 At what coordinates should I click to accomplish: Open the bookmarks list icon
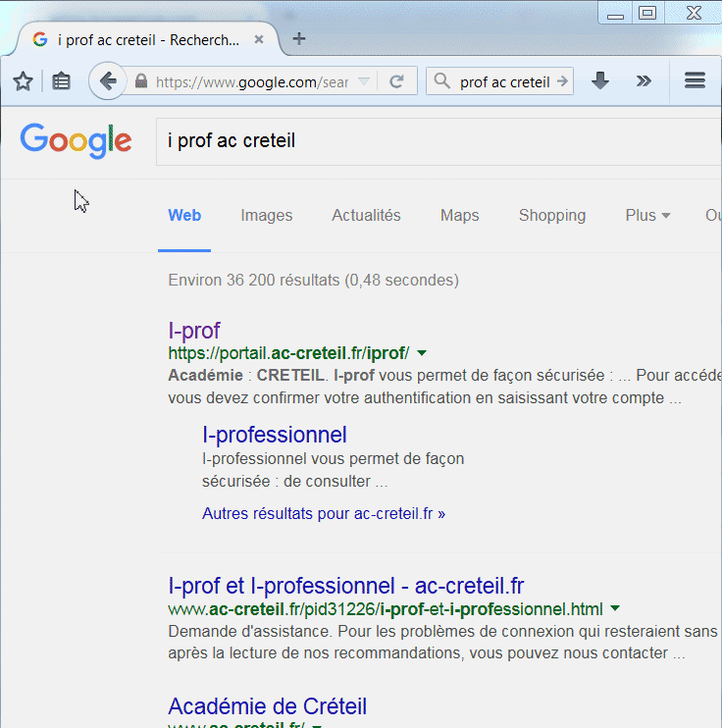[62, 81]
